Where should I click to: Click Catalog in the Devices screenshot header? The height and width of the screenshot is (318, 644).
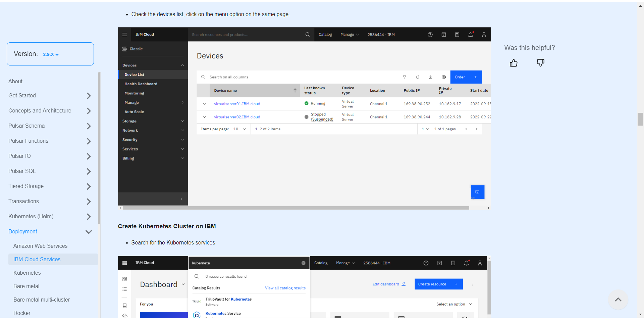click(325, 35)
